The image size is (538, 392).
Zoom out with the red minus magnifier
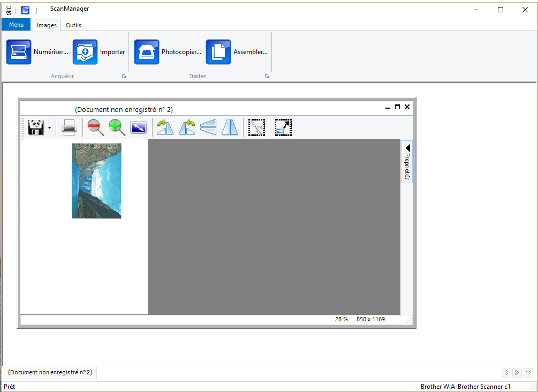point(96,127)
